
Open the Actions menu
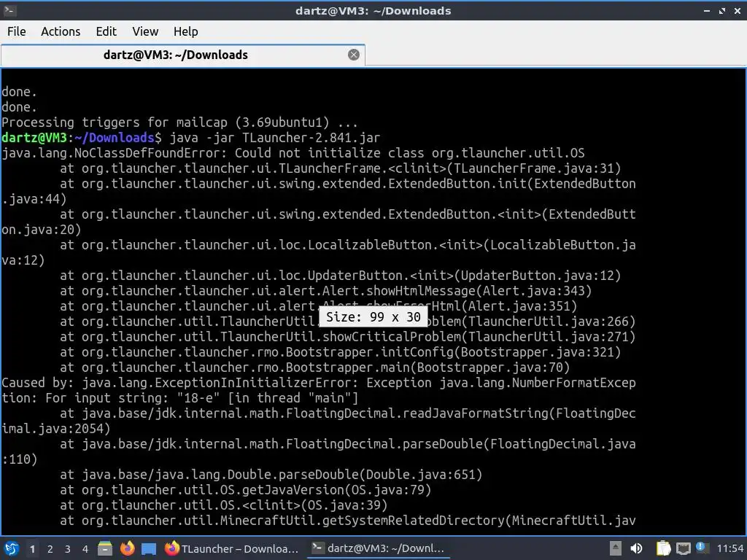point(61,31)
